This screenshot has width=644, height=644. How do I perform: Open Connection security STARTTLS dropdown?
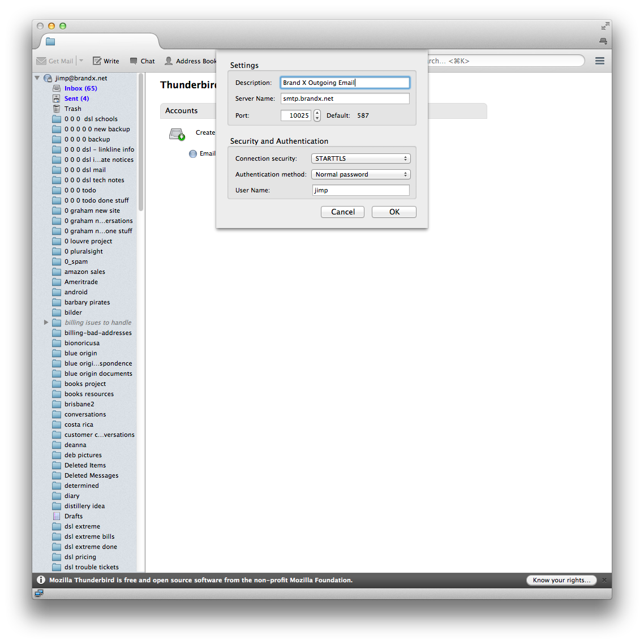pyautogui.click(x=361, y=158)
